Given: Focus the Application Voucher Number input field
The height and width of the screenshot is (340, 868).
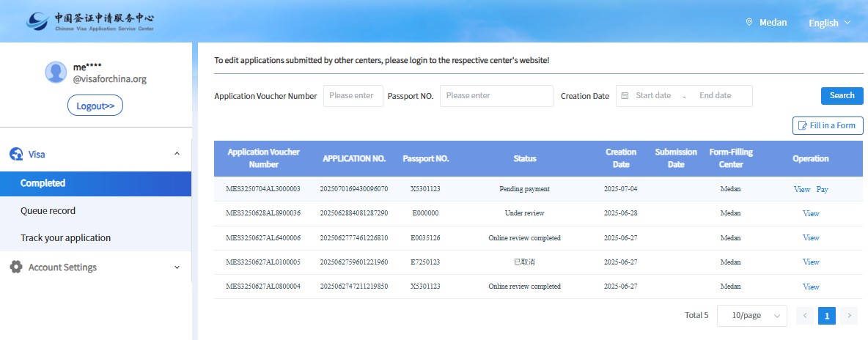Looking at the screenshot, I should coord(353,96).
